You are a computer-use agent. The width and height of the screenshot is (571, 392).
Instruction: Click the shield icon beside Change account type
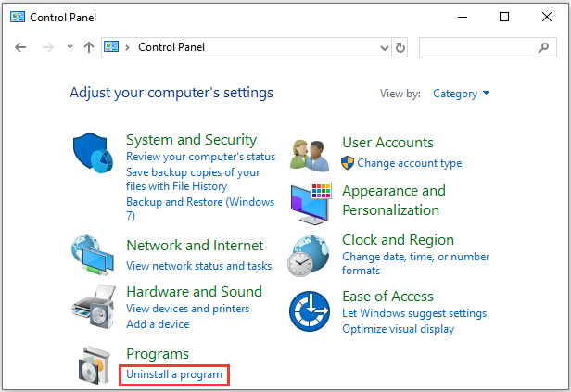point(348,163)
